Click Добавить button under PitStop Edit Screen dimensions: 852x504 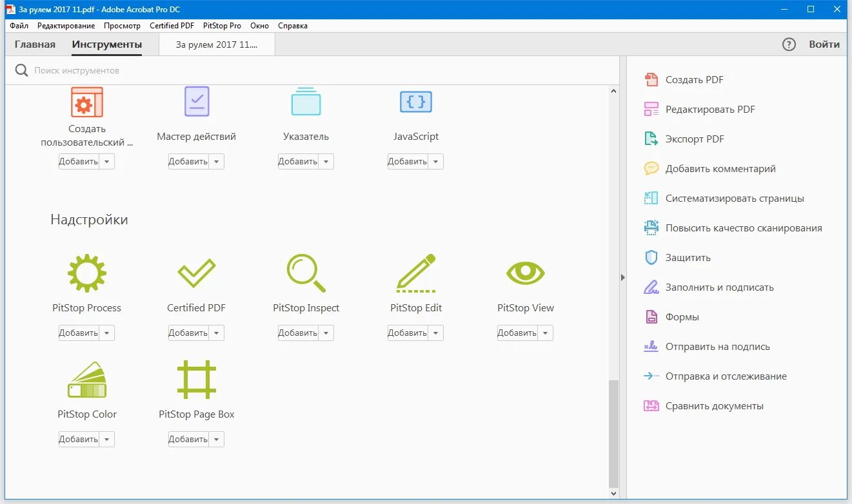[x=408, y=333]
